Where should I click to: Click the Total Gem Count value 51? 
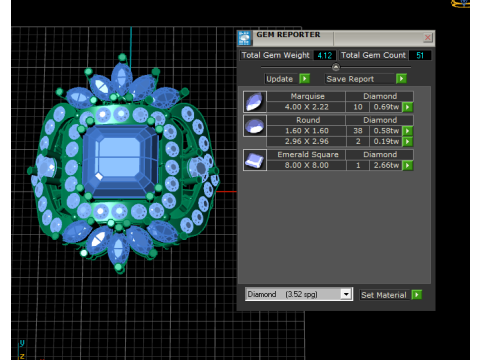pos(420,55)
